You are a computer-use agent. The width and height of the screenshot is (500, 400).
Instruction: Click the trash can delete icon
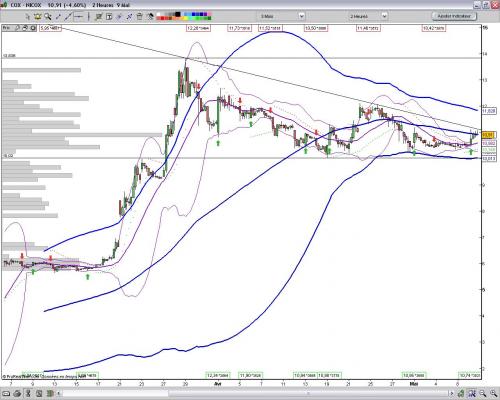(x=139, y=16)
